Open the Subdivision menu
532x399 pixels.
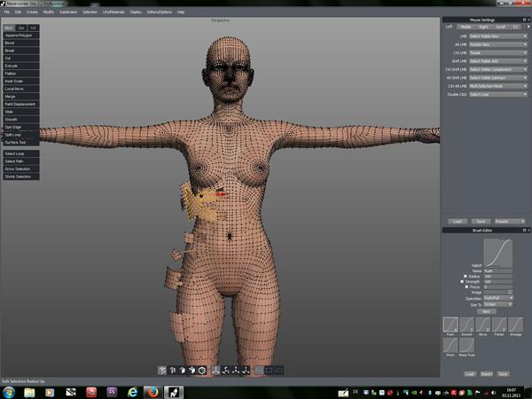pyautogui.click(x=68, y=12)
